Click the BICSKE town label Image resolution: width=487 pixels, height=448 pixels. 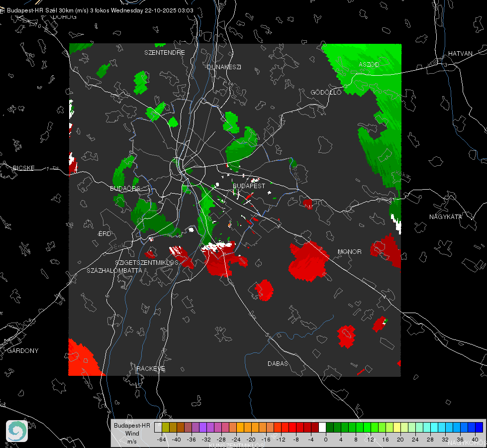(x=24, y=168)
